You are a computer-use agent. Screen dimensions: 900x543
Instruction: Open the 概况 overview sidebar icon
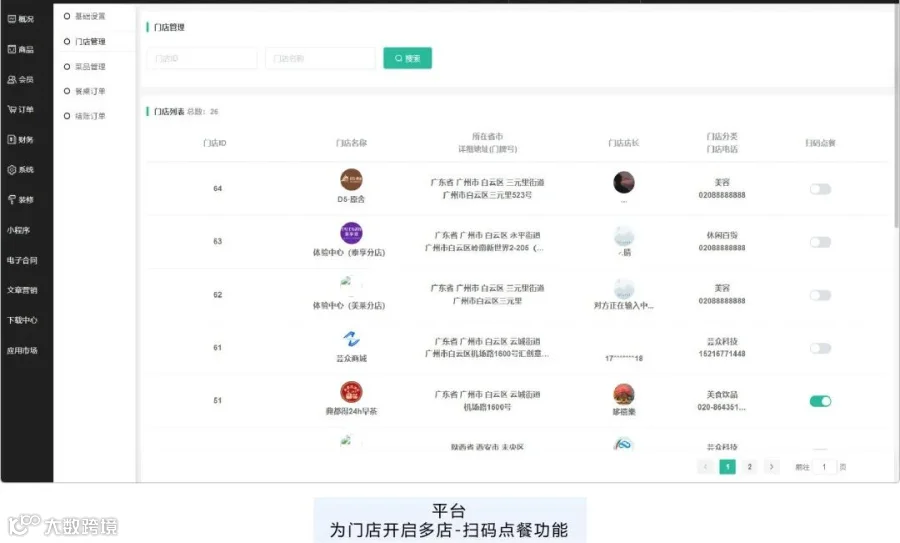click(11, 19)
